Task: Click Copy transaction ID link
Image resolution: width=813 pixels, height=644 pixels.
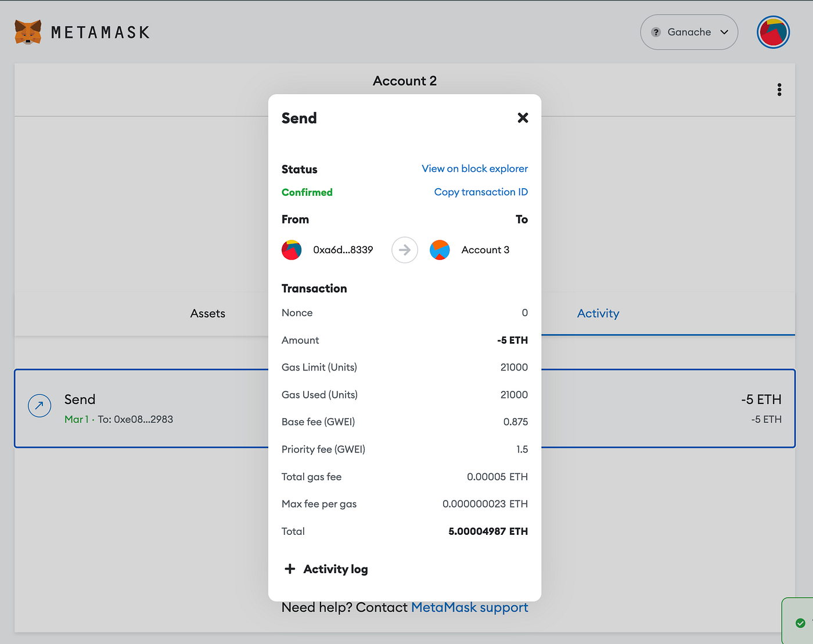Action: 481,192
